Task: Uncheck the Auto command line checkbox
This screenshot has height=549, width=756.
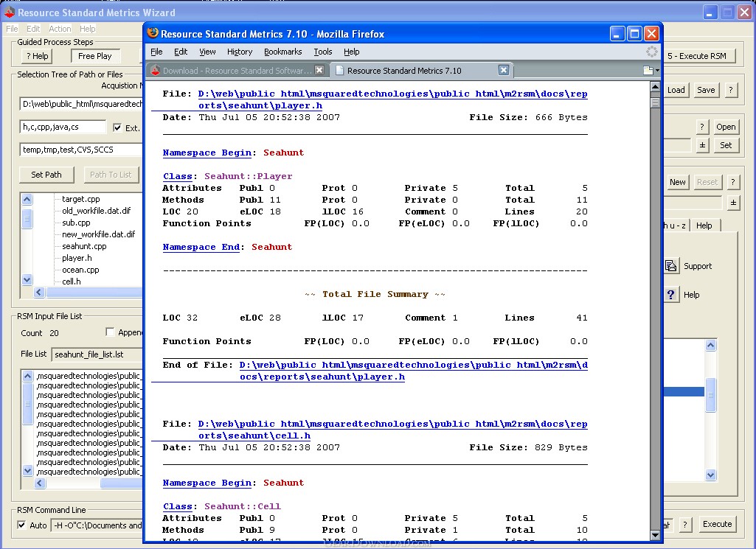Action: point(21,525)
